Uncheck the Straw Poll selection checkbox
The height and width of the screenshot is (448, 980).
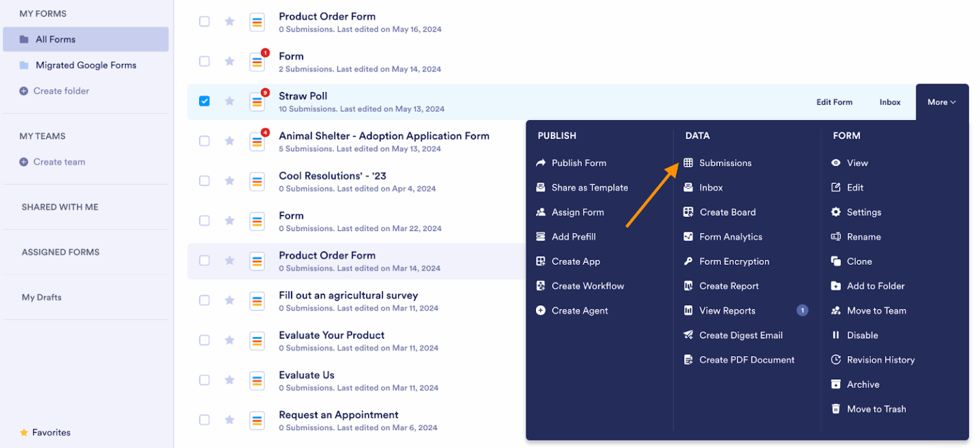(x=204, y=101)
